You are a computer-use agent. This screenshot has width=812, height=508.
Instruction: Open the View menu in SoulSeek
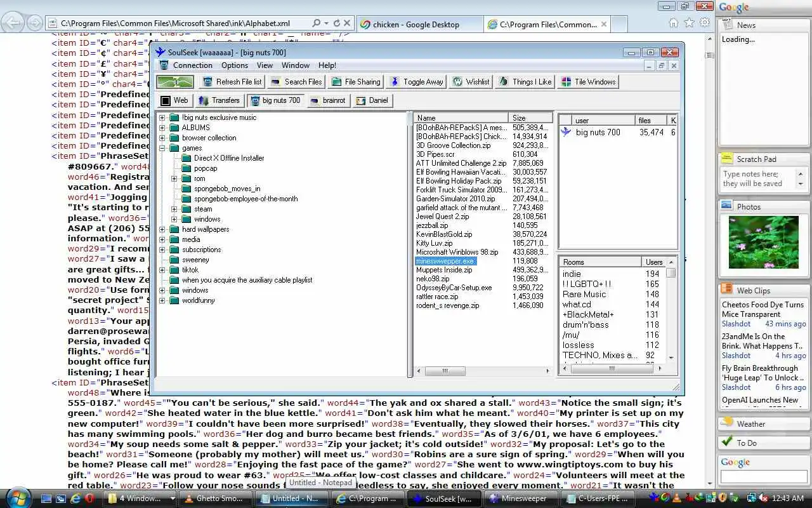[265, 65]
